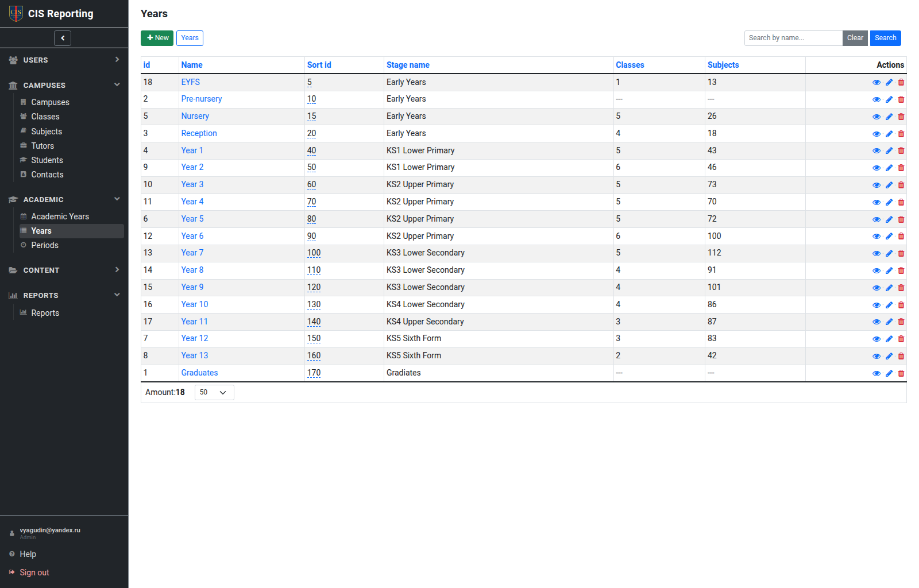Edit Year 1 with the pencil icon

click(x=889, y=150)
